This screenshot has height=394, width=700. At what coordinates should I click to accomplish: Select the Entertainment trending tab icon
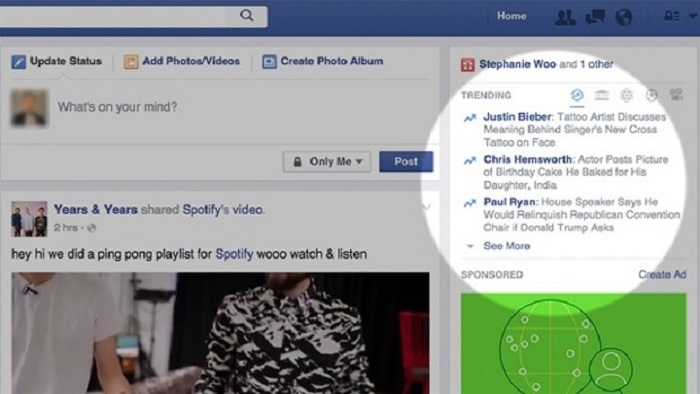(x=676, y=95)
